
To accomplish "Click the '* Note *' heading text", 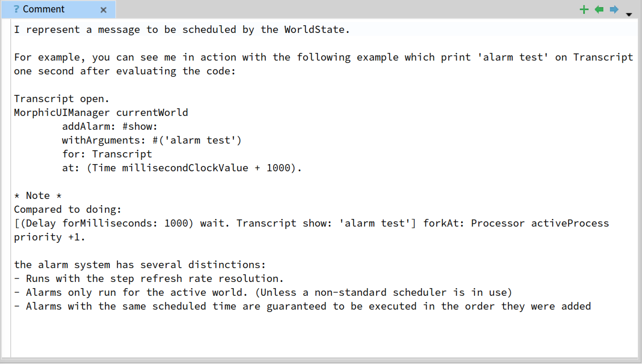I will pos(38,196).
